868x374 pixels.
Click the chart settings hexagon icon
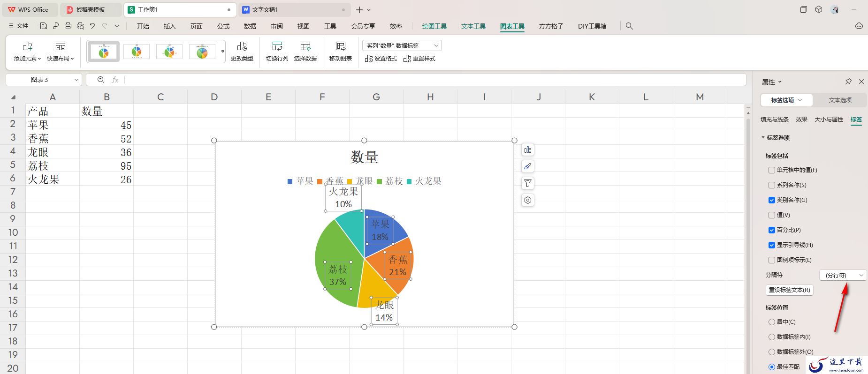pos(528,200)
